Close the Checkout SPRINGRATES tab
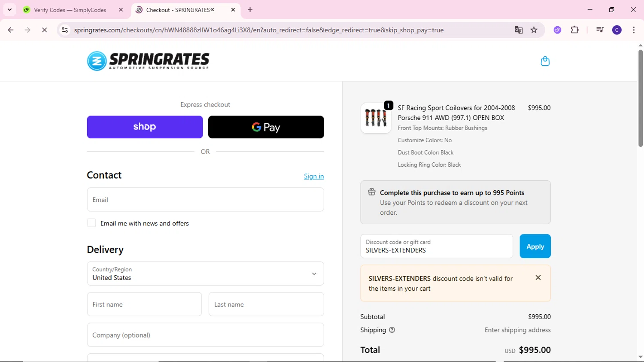Image resolution: width=644 pixels, height=362 pixels. pos(233,10)
